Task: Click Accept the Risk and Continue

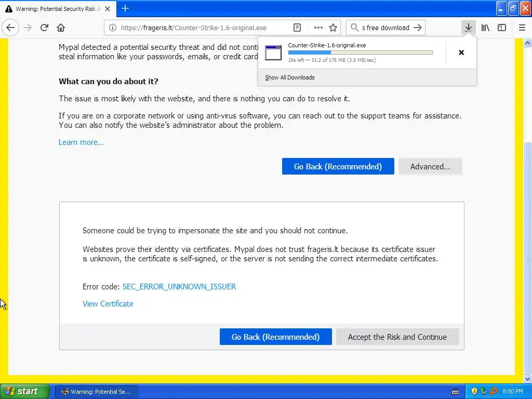Action: click(397, 337)
